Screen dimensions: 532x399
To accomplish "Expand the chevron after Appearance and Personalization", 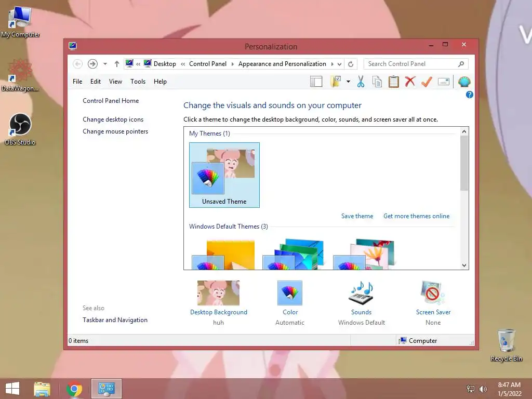I will click(x=332, y=64).
